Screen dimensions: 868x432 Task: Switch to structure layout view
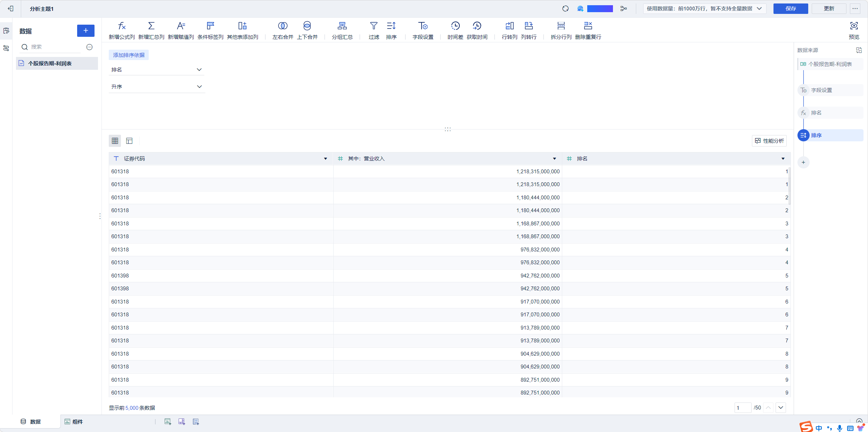pyautogui.click(x=129, y=141)
